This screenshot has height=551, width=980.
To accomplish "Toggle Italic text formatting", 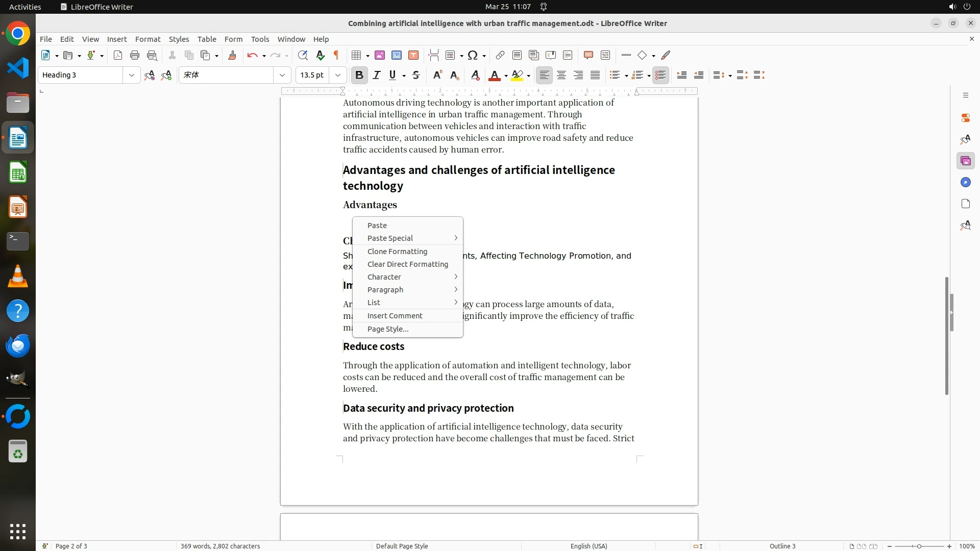I will click(x=377, y=75).
